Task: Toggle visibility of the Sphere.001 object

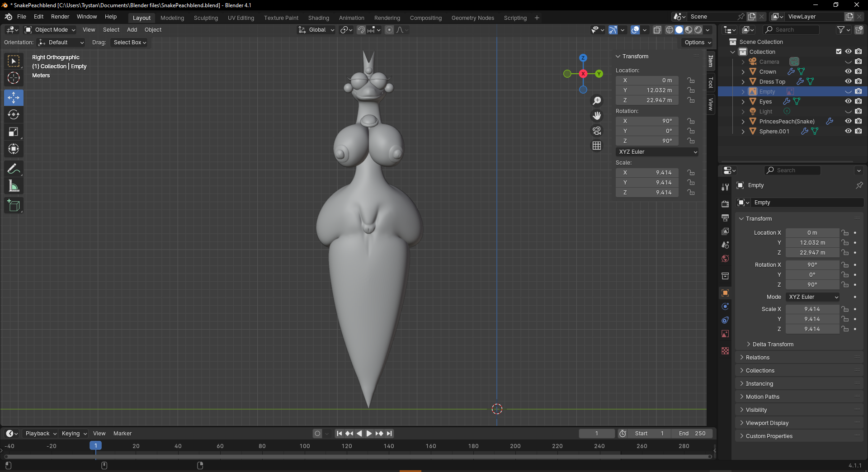Action: point(848,131)
